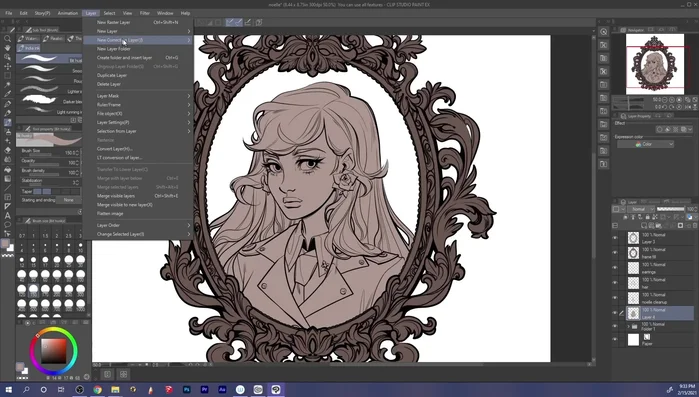Select the Eraser tool
Image resolution: width=699 pixels, height=397 pixels.
[8, 150]
